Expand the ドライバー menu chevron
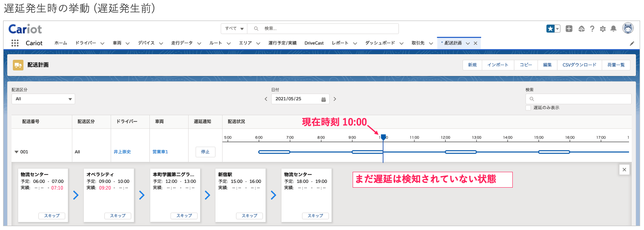 point(102,44)
